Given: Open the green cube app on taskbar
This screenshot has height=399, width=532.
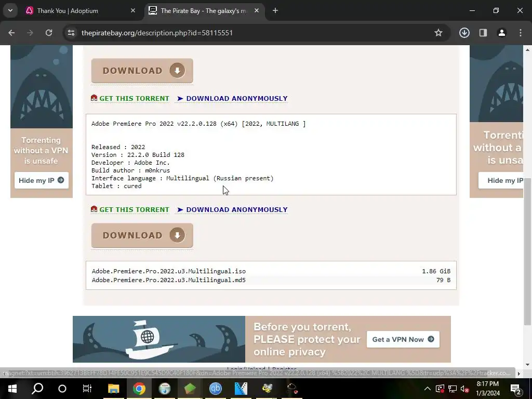Looking at the screenshot, I should point(190,389).
